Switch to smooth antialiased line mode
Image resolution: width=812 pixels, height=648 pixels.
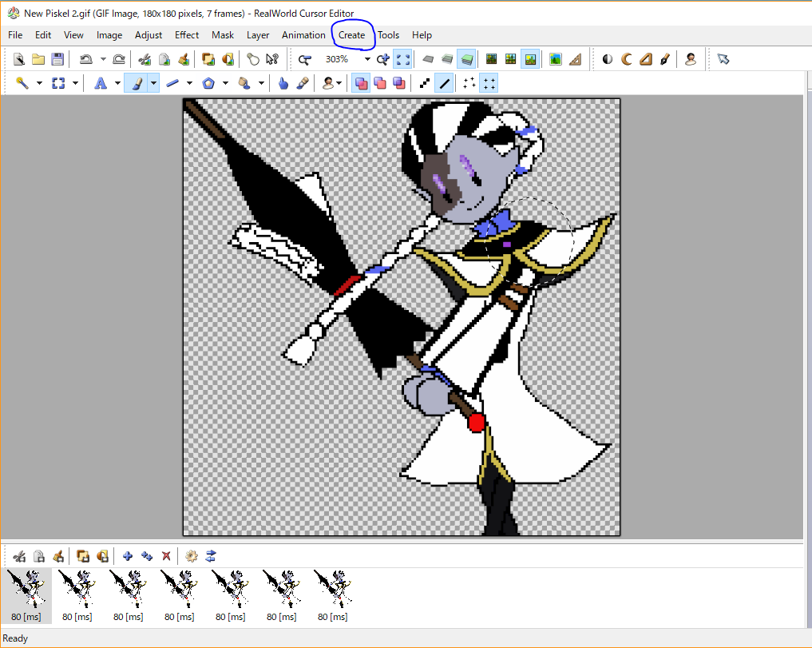click(x=445, y=83)
